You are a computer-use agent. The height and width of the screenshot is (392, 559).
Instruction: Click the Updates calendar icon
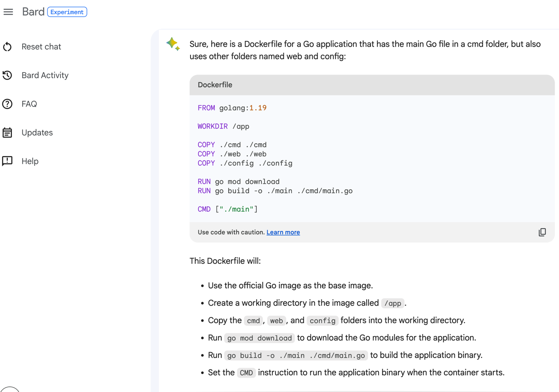(x=7, y=133)
